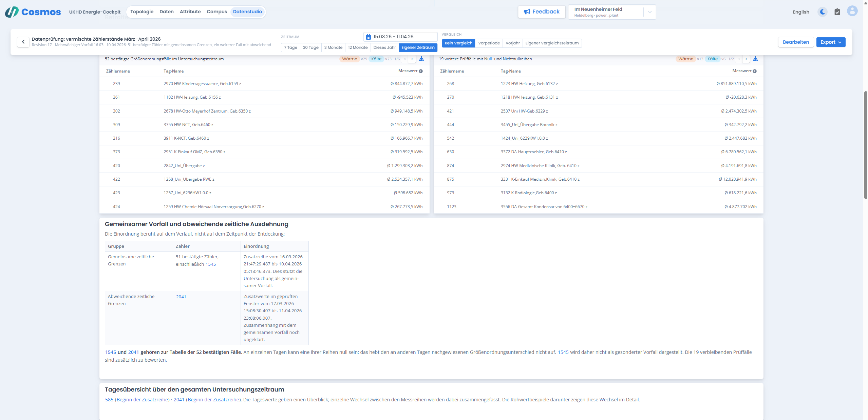
Task: Open the clipboard checklist icon
Action: pyautogui.click(x=837, y=12)
